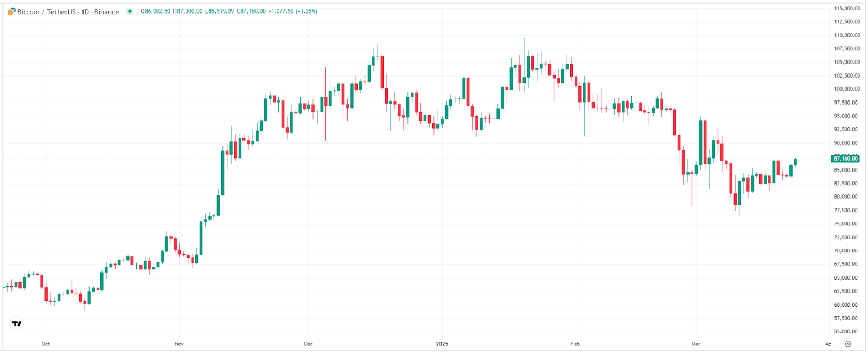Click the high price value H87,300.00
Viewport: 868px width, 354px height.
tap(188, 11)
